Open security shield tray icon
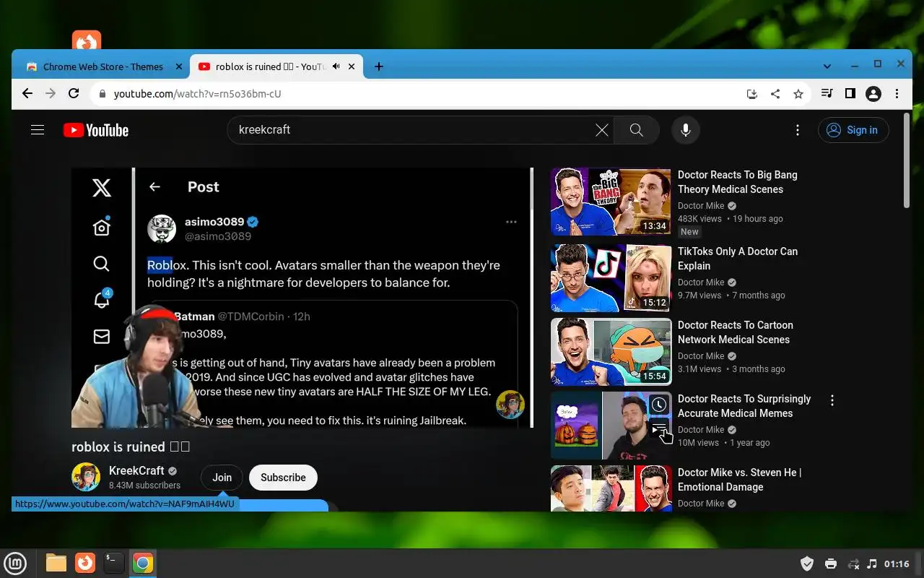 [807, 564]
